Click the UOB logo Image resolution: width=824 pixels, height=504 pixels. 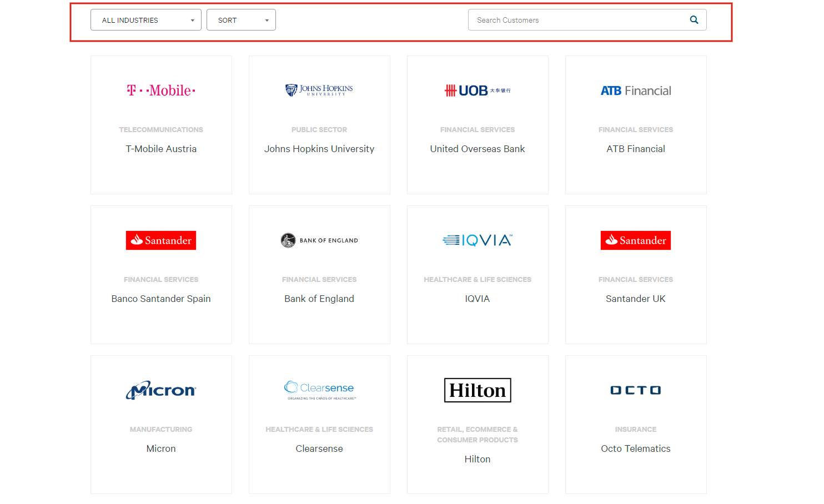pos(478,90)
